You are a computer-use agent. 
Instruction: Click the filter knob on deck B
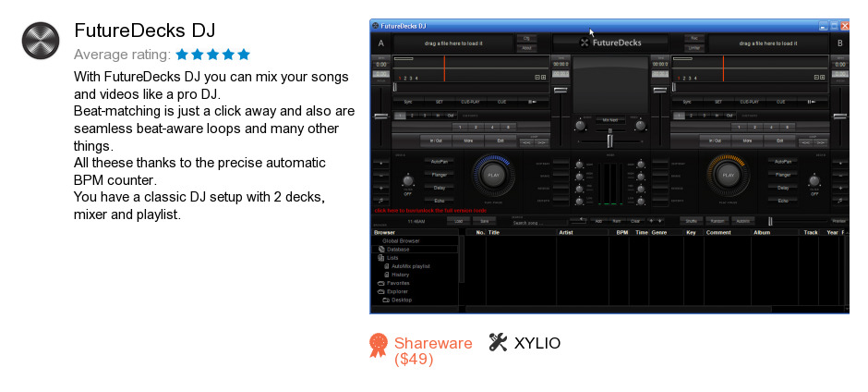(x=814, y=181)
